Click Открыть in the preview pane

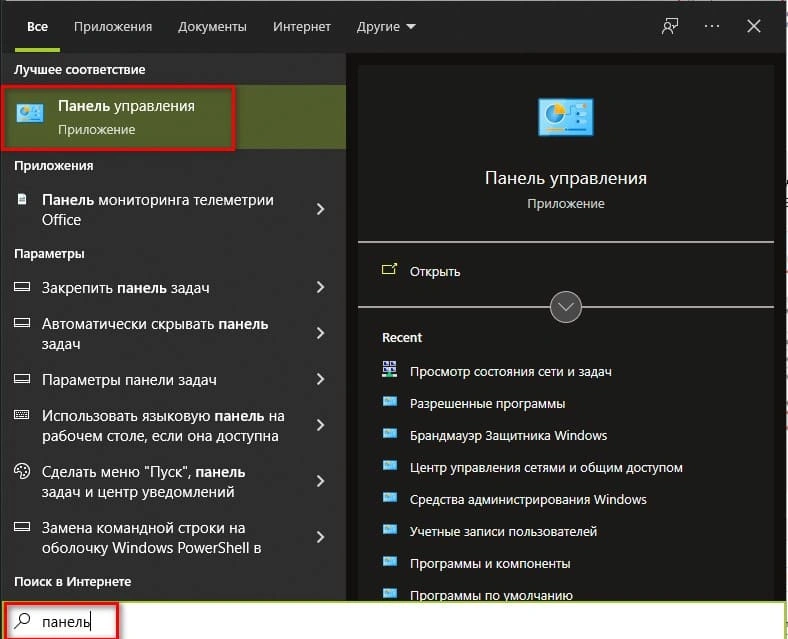435,272
